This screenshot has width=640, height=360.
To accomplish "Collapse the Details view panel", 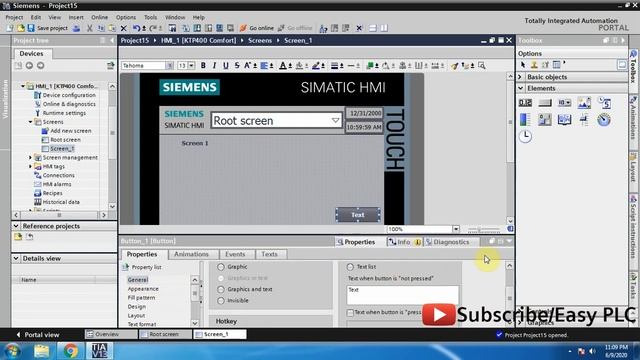I will (16, 258).
